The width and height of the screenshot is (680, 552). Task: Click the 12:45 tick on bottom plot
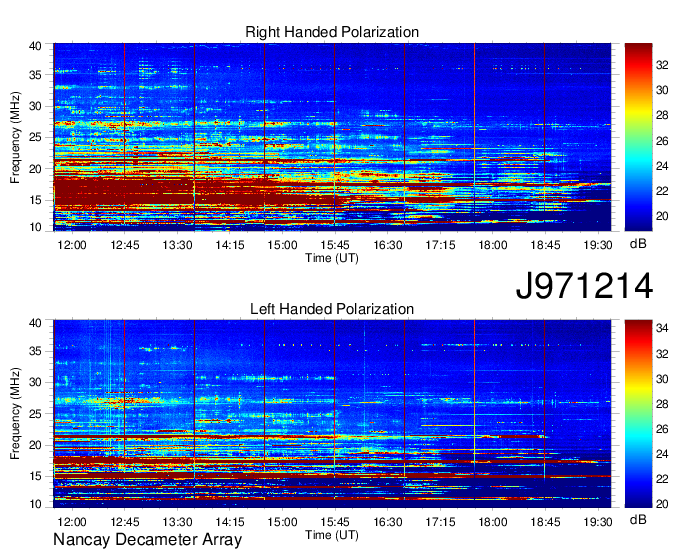tap(125, 522)
